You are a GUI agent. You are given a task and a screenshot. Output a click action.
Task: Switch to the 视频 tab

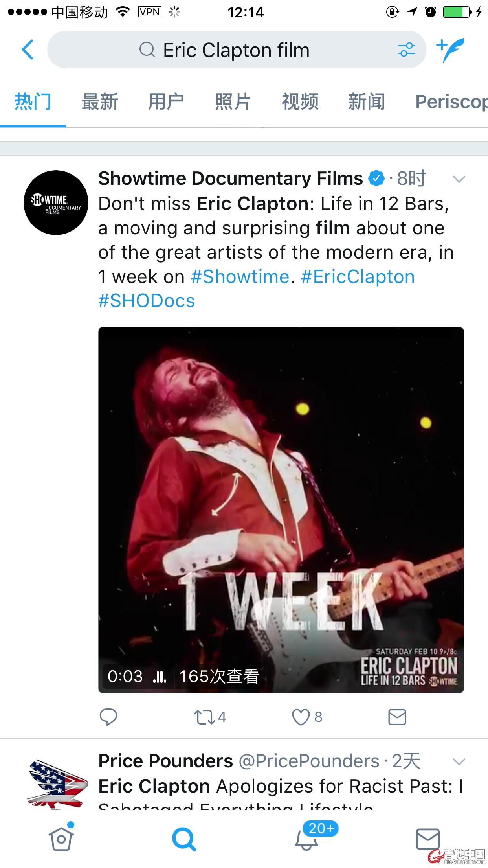click(x=300, y=102)
